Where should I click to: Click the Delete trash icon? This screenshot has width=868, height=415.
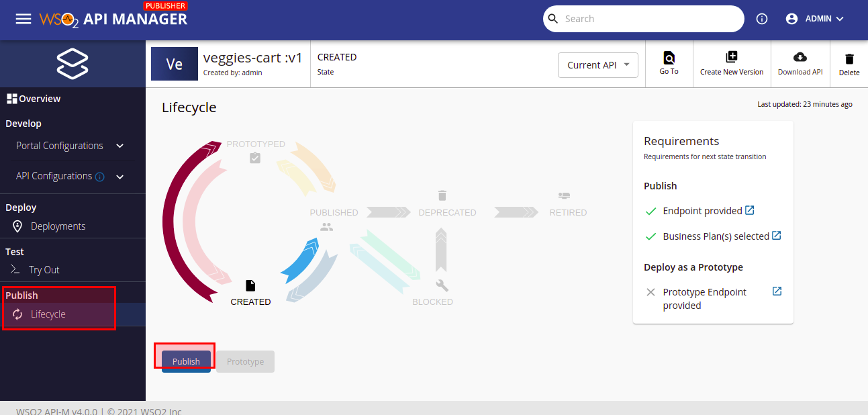pos(849,59)
